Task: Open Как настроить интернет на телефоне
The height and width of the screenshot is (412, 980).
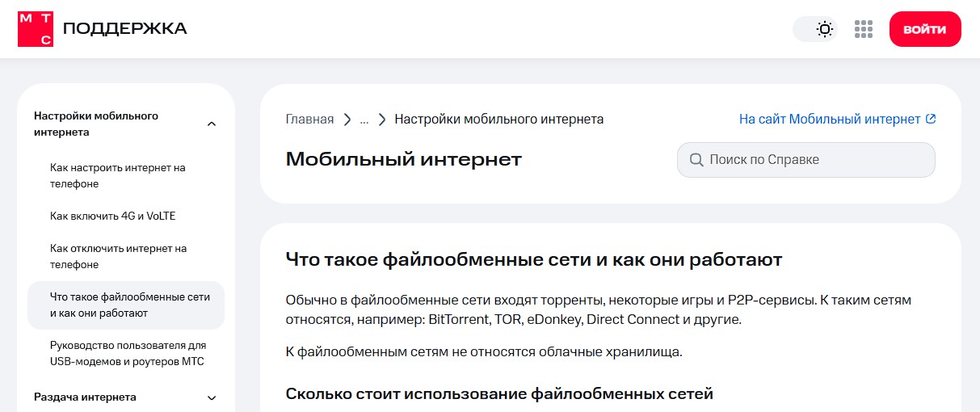Action: [118, 175]
